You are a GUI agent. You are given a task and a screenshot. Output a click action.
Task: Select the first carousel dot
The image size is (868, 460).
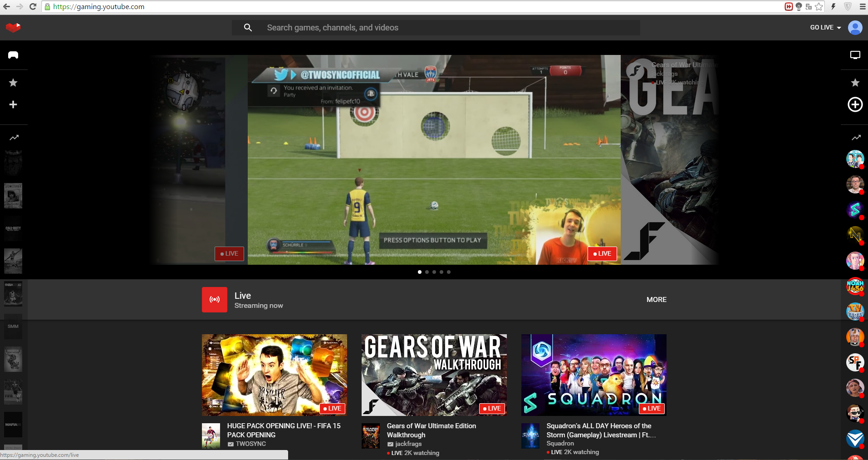420,272
